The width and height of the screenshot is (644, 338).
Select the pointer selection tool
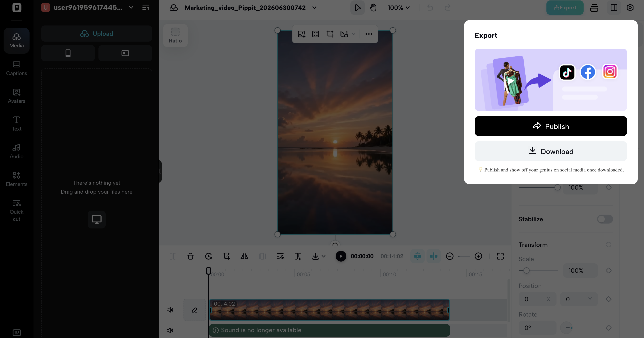(358, 8)
